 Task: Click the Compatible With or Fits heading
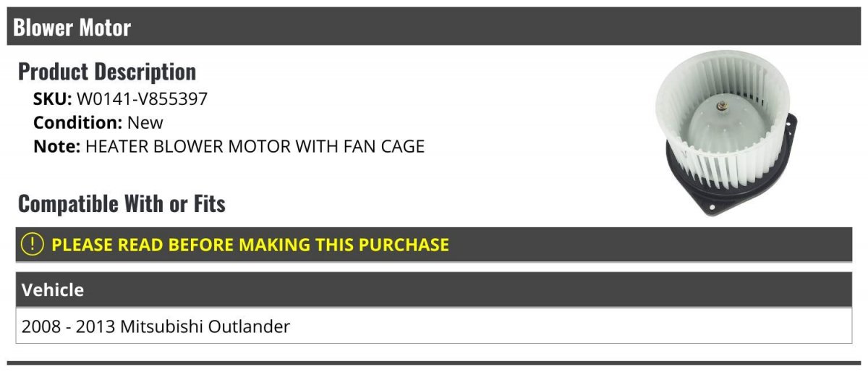pos(122,204)
